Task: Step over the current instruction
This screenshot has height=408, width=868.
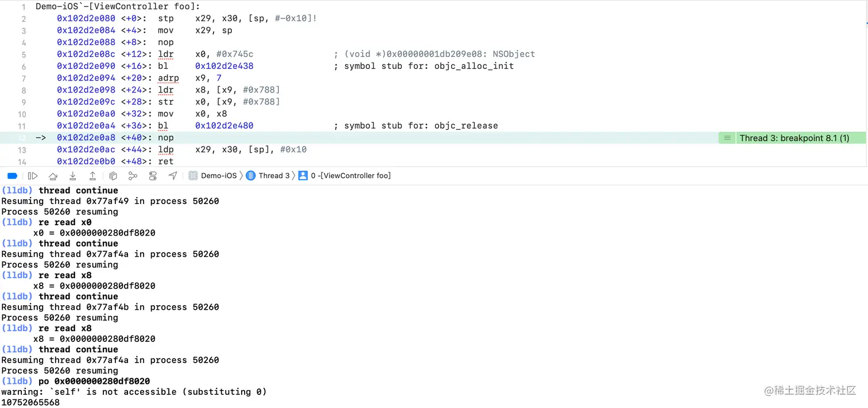Action: point(53,176)
